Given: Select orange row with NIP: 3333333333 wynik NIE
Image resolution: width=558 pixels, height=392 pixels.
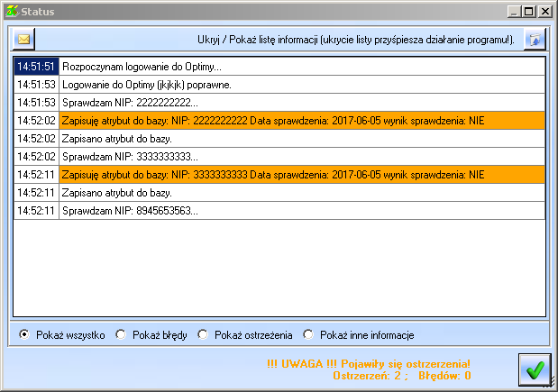Looking at the screenshot, I should coord(302,175).
